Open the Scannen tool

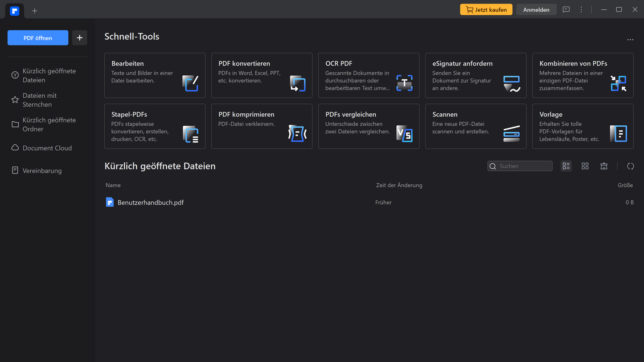point(476,126)
